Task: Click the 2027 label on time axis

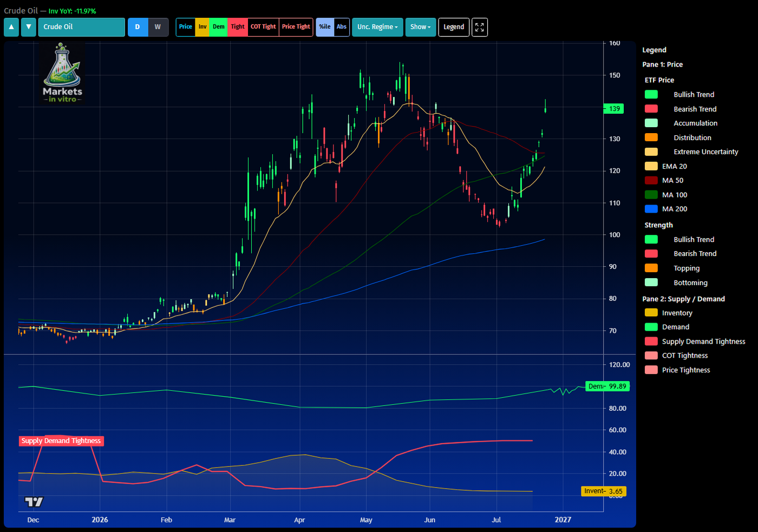Action: [563, 520]
